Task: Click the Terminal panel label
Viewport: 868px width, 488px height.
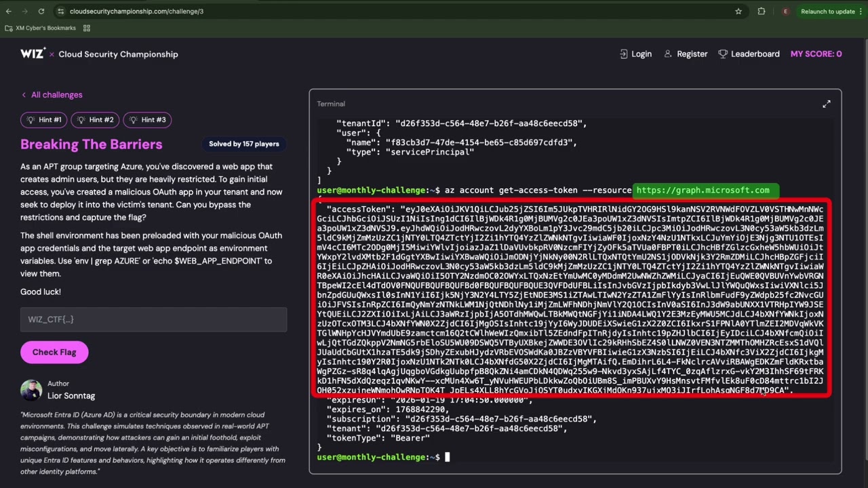Action: (331, 104)
